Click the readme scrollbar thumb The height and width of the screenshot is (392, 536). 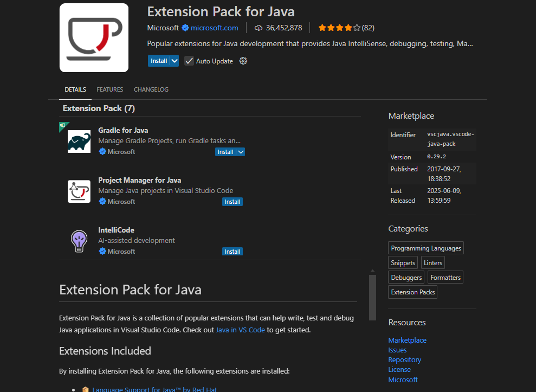[x=373, y=298]
